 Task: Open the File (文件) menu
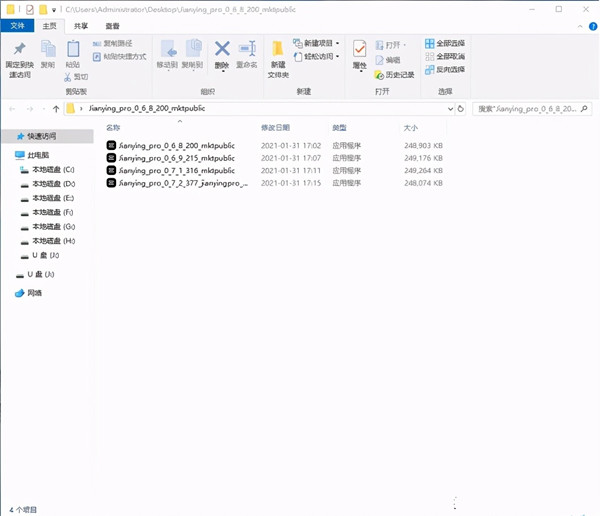[x=19, y=27]
